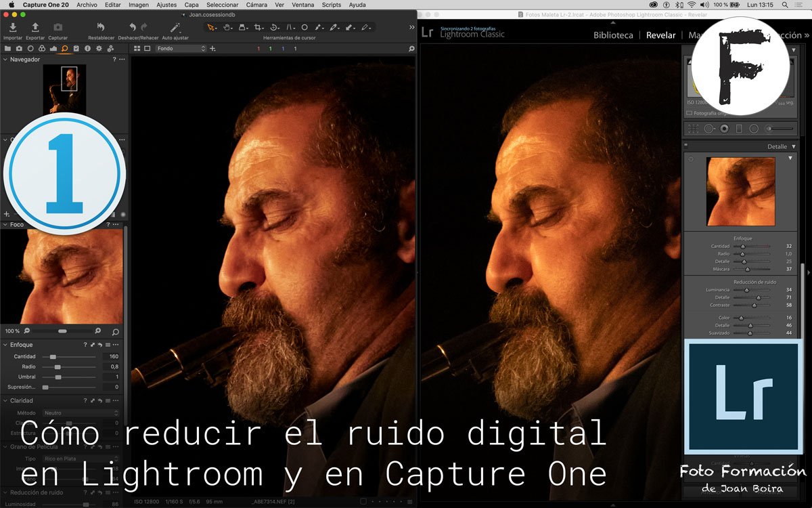This screenshot has width=812, height=508.
Task: Click the Auto ajustar magic wand
Action: 175,27
